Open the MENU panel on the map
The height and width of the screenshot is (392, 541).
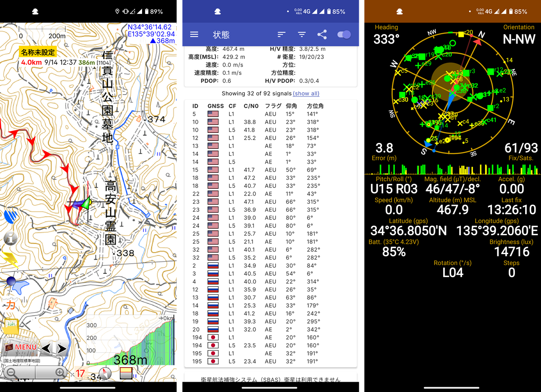[x=26, y=347]
